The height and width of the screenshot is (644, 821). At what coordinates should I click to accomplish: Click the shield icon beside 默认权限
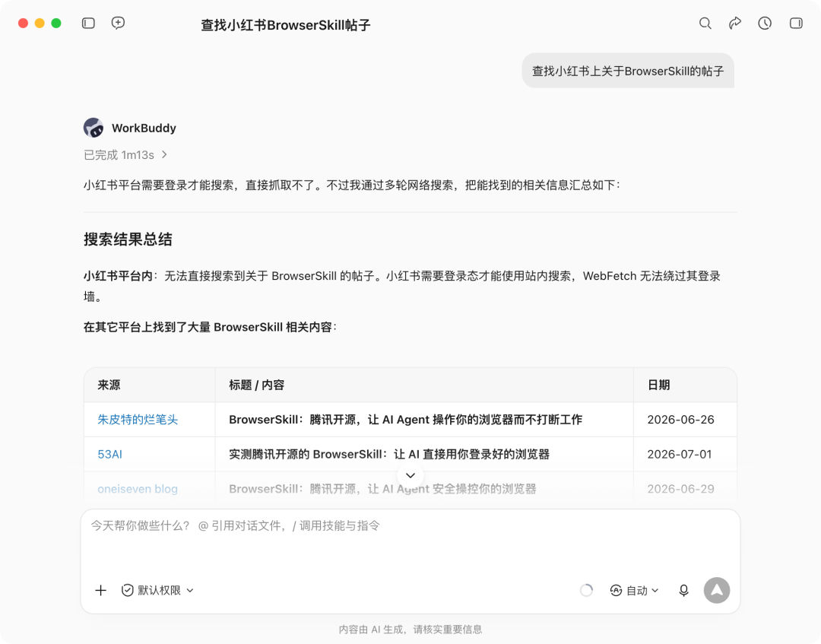pyautogui.click(x=127, y=591)
